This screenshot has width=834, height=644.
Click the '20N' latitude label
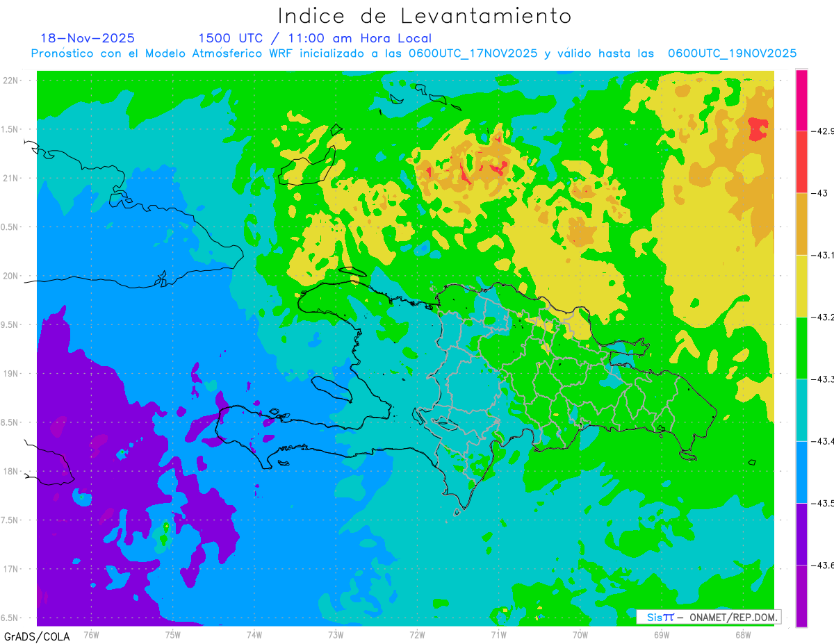[x=10, y=276]
